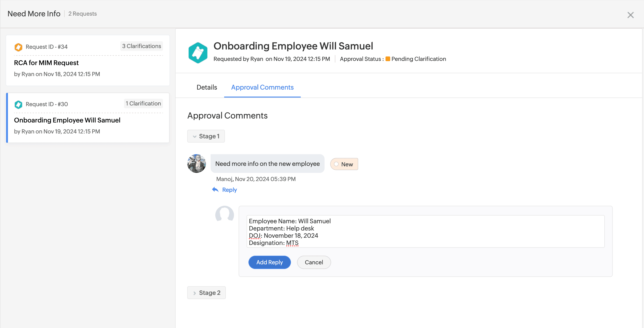Image resolution: width=644 pixels, height=328 pixels.
Task: Click the grey placeholder user avatar
Action: [x=224, y=214]
